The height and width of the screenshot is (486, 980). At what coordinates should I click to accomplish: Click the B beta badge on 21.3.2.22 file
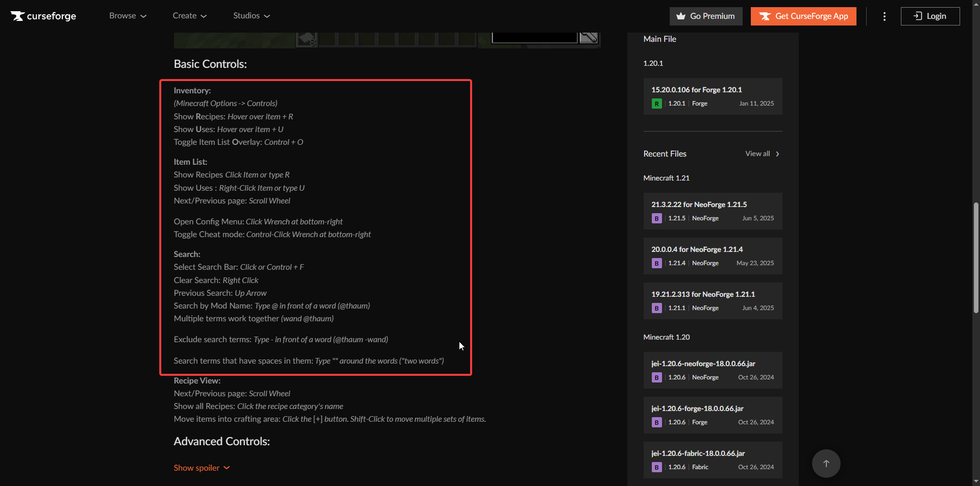[x=656, y=218]
